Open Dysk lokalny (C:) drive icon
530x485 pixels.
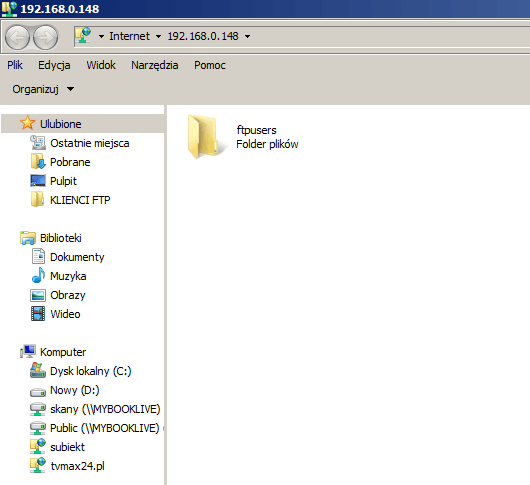[x=38, y=370]
